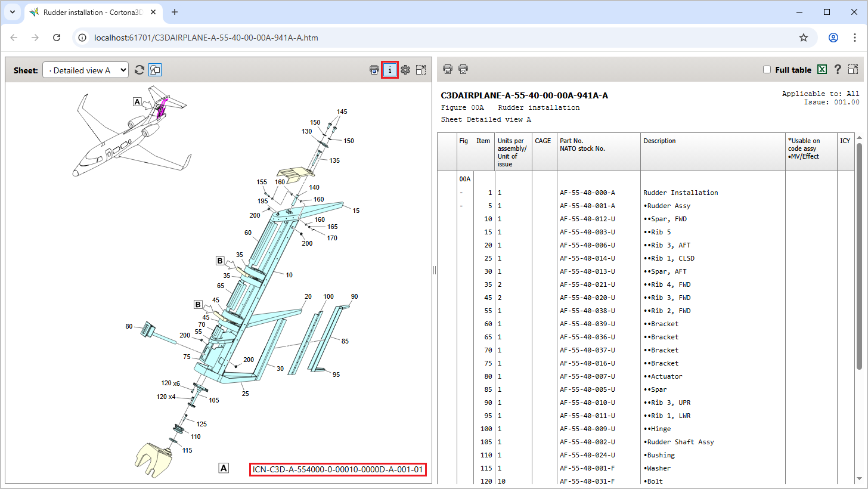Open the browser profile menu
Screen dimensions: 868x489
pos(833,37)
